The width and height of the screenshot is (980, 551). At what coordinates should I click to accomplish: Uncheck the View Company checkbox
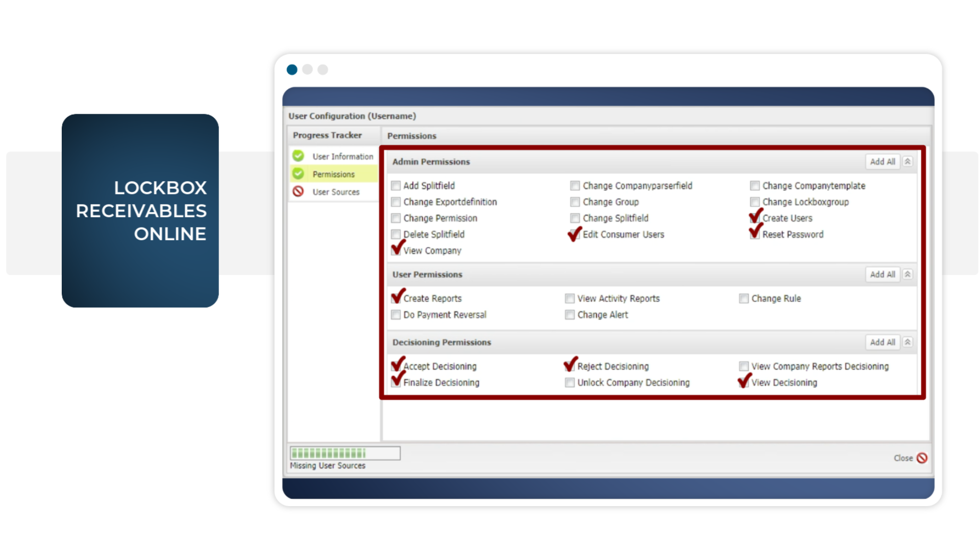tap(396, 251)
